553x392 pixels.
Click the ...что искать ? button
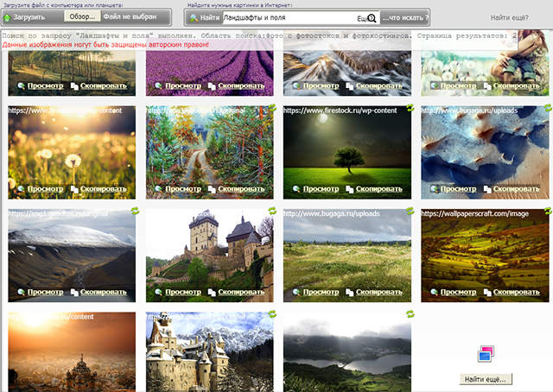click(x=405, y=17)
